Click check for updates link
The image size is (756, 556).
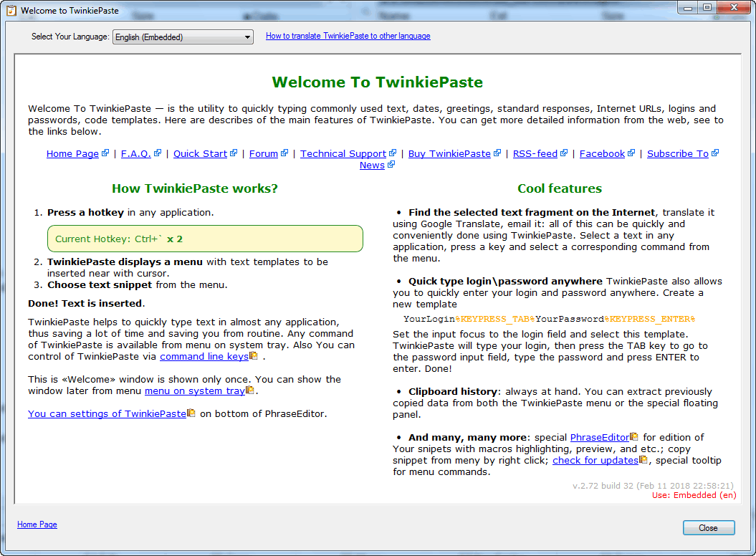[595, 461]
